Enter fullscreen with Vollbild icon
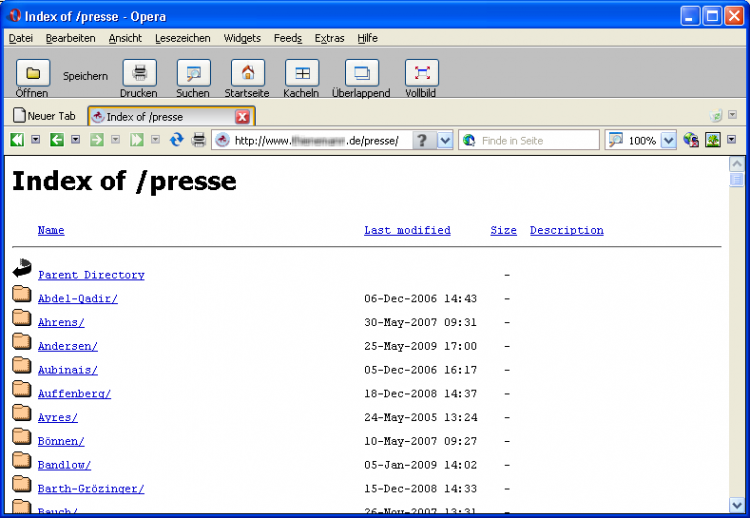The height and width of the screenshot is (518, 750). (x=421, y=73)
